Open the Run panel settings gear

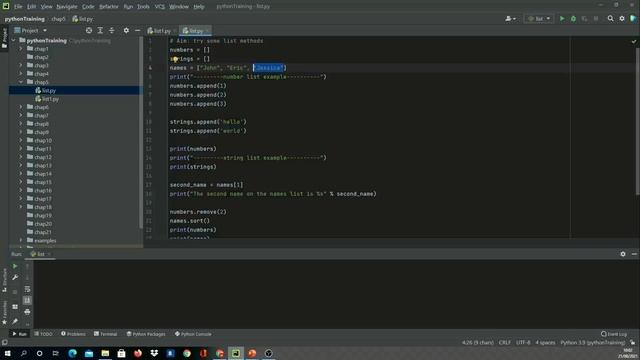[x=623, y=254]
